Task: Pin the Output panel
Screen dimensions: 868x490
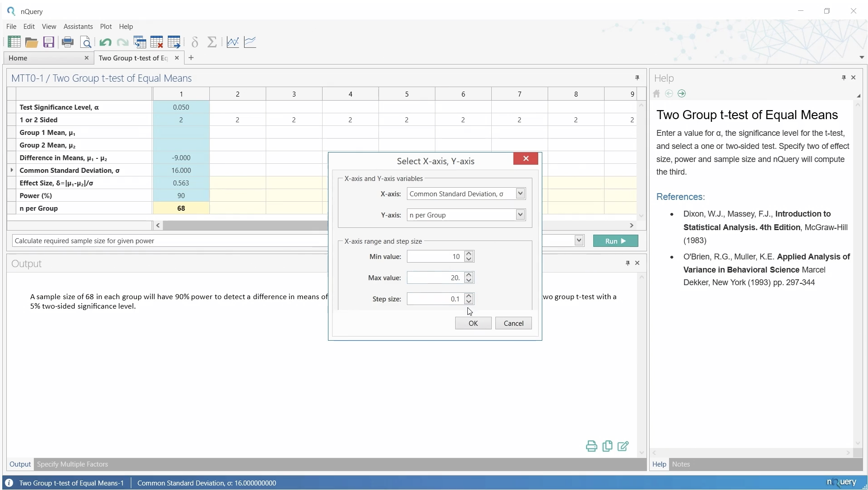Action: point(628,263)
